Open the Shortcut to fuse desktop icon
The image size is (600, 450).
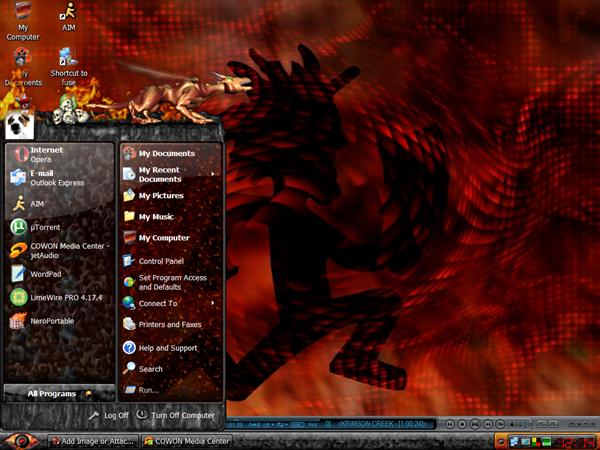tap(68, 67)
